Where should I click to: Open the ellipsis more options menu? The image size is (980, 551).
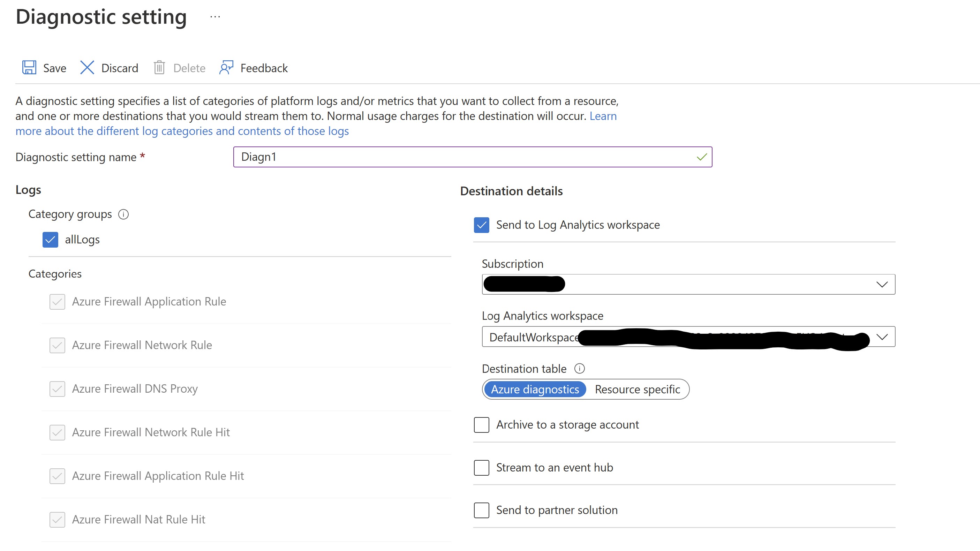[x=215, y=17]
